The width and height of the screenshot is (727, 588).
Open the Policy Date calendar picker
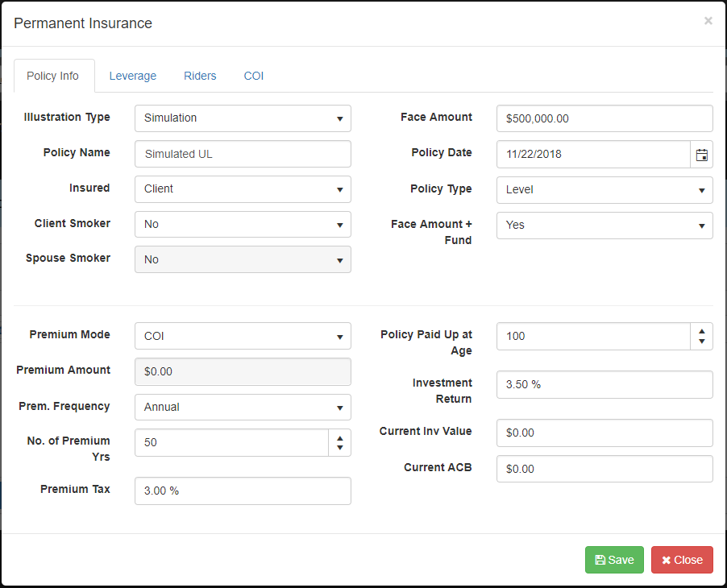tap(701, 154)
